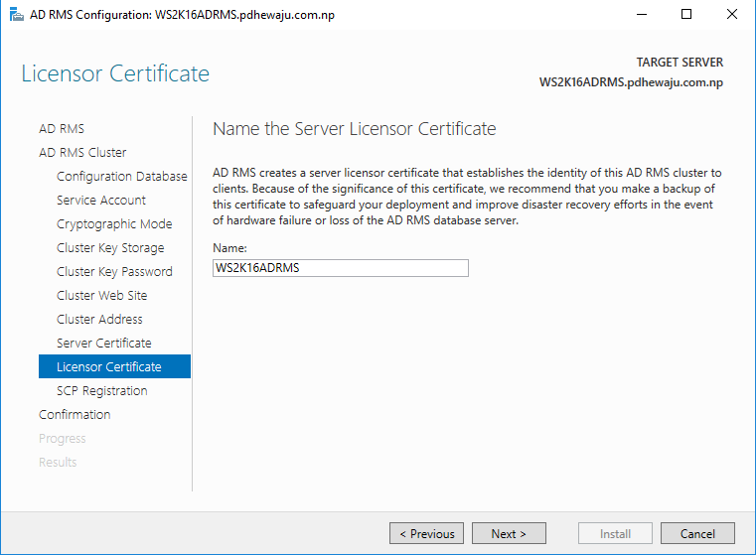The image size is (756, 555).
Task: Click the large Licensor Certificate page title
Action: [x=115, y=73]
